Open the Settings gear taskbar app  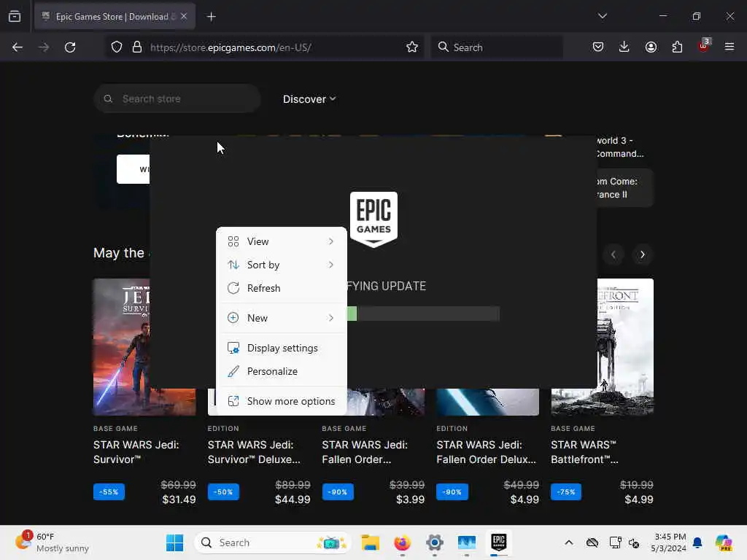(x=435, y=542)
